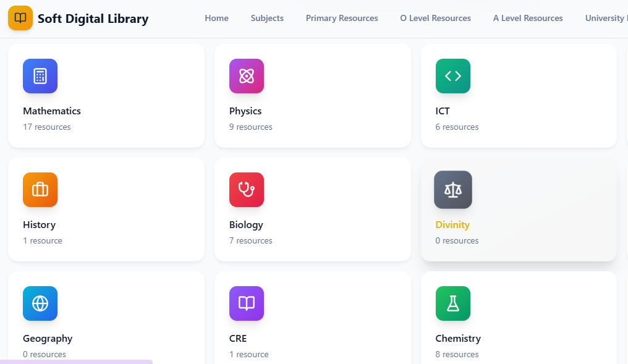628x364 pixels.
Task: Select O Level Resources in the navbar
Action: click(x=435, y=18)
